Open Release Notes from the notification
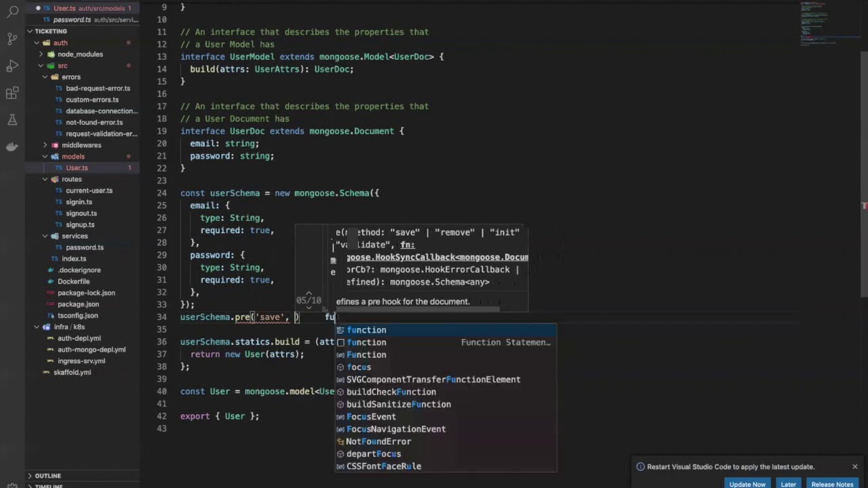The width and height of the screenshot is (868, 488). (x=832, y=484)
